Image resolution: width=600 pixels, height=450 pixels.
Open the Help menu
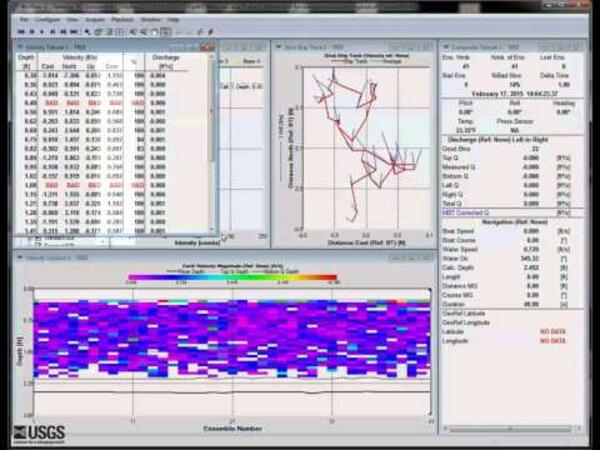[x=174, y=20]
